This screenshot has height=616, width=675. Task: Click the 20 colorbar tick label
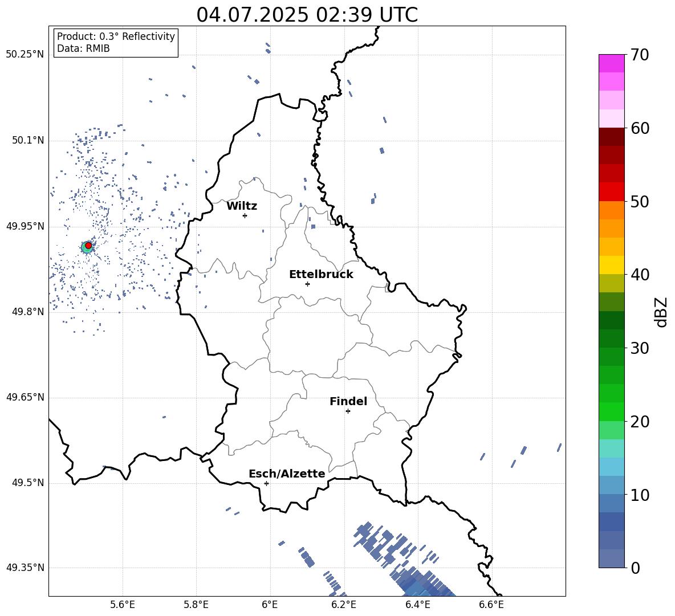pyautogui.click(x=640, y=422)
